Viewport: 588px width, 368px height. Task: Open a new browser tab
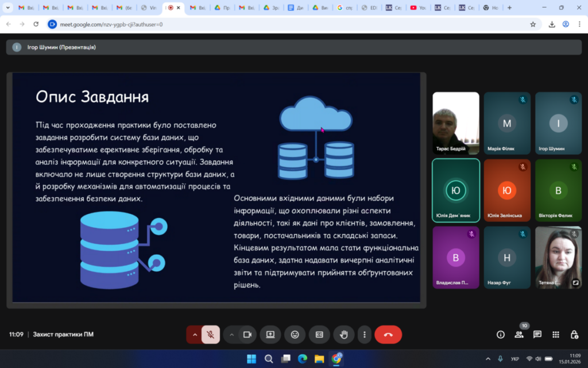point(509,8)
